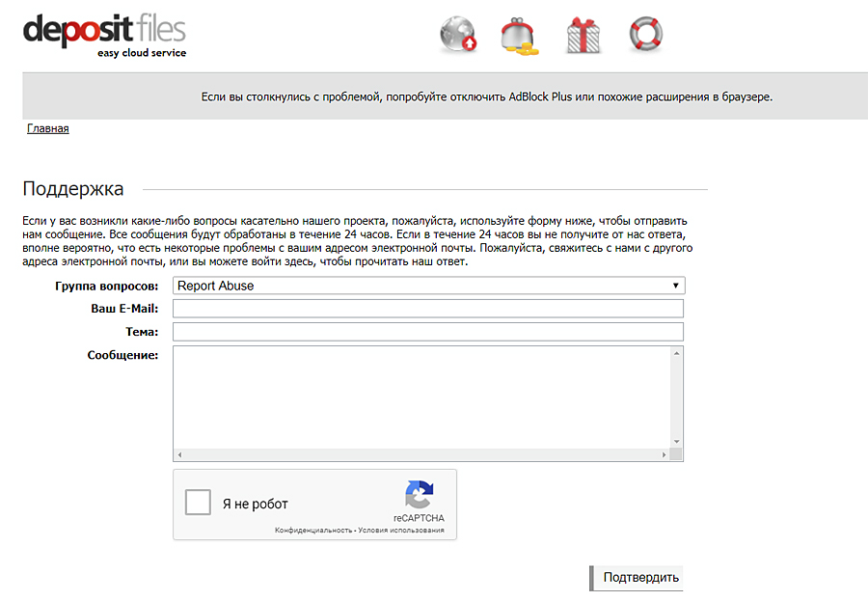The height and width of the screenshot is (601, 868).
Task: Click the message box scroll-up arrow
Action: [677, 353]
